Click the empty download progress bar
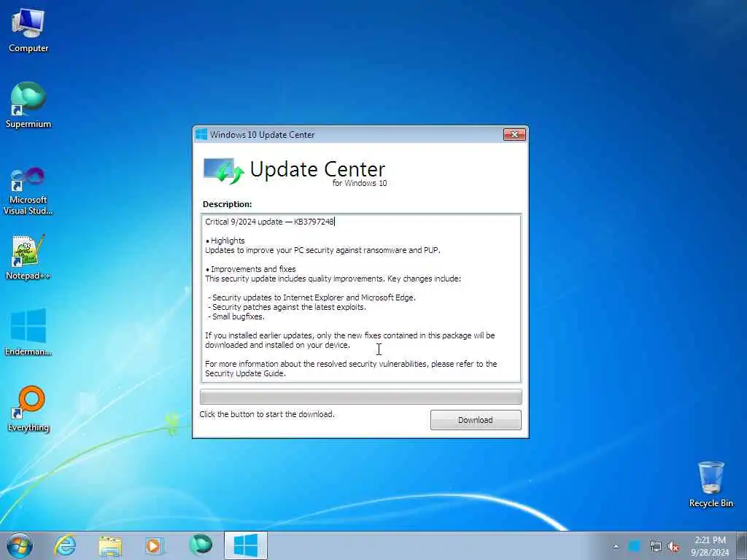Image resolution: width=747 pixels, height=560 pixels. [x=360, y=397]
